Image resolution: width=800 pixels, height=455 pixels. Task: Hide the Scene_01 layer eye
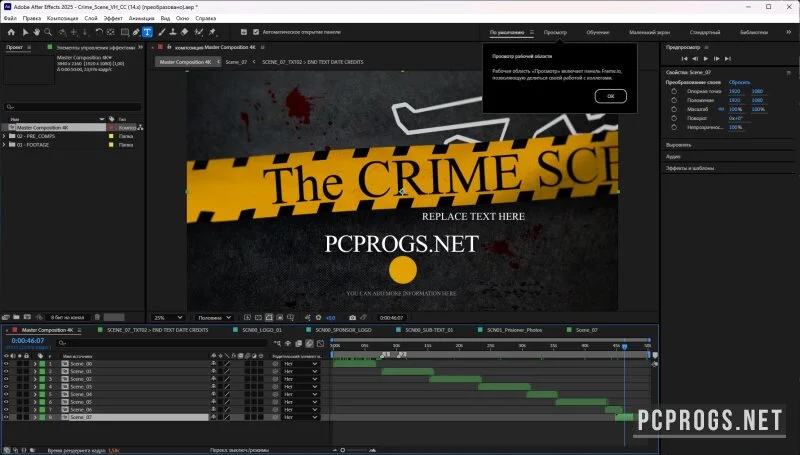6,371
